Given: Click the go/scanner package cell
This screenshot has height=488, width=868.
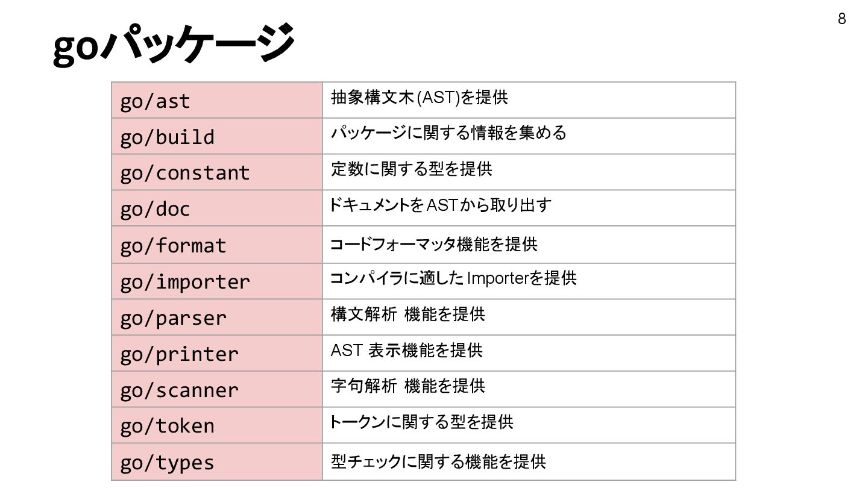Looking at the screenshot, I should [x=217, y=389].
